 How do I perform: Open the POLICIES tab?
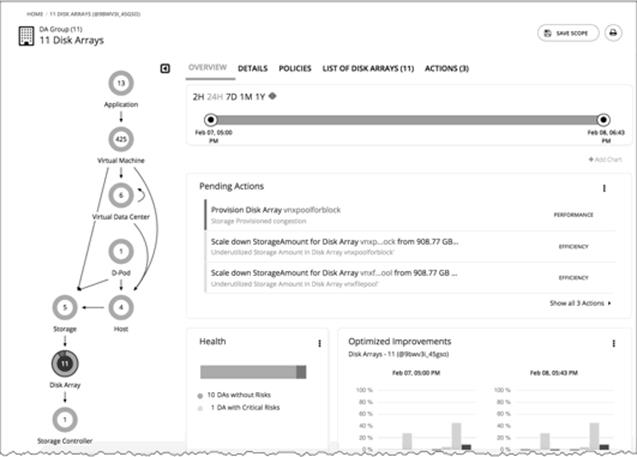pos(295,68)
